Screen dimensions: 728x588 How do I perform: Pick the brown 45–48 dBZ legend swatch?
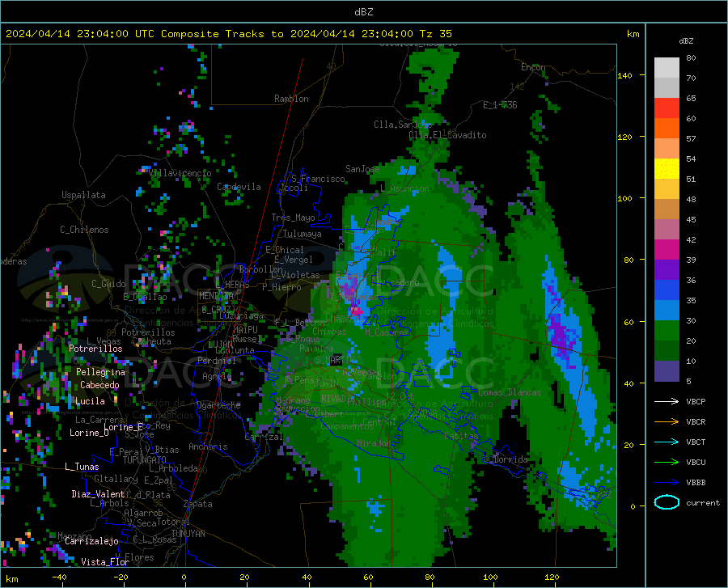coord(667,209)
